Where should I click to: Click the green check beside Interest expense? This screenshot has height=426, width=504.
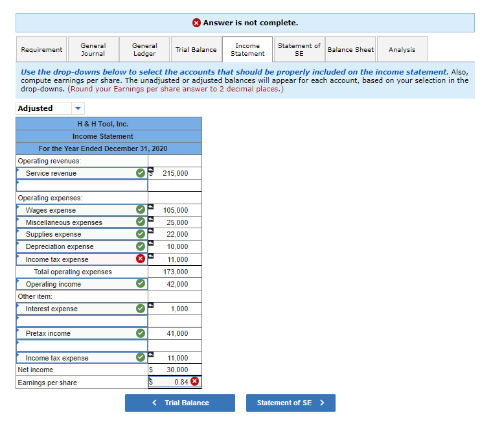(141, 308)
